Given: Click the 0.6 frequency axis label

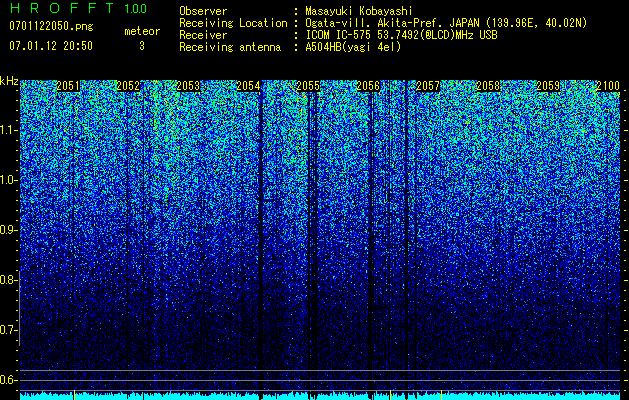Looking at the screenshot, I should [8, 380].
